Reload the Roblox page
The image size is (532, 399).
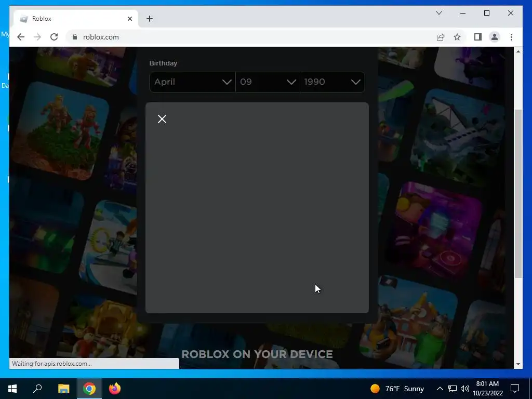54,37
